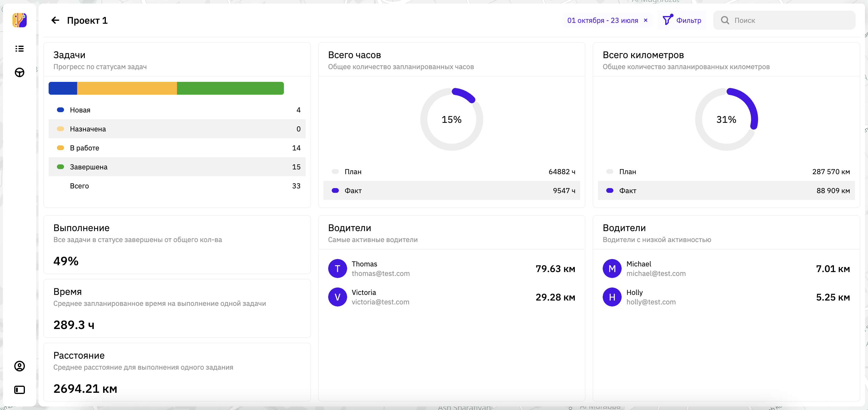Screen dimensions: 868x410
Task: Open date range 01 октября - 23 июля
Action: click(x=602, y=20)
